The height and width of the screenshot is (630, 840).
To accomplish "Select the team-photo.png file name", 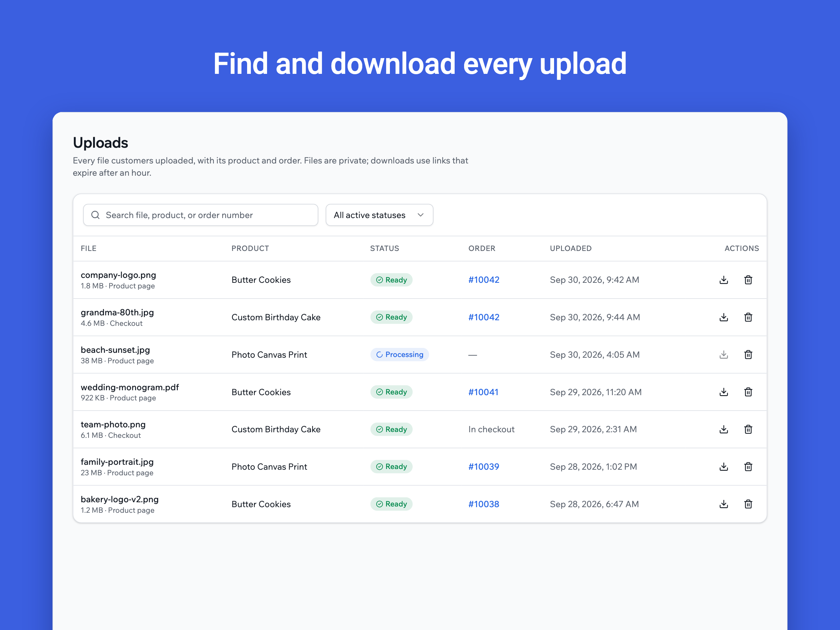I will coord(113,425).
